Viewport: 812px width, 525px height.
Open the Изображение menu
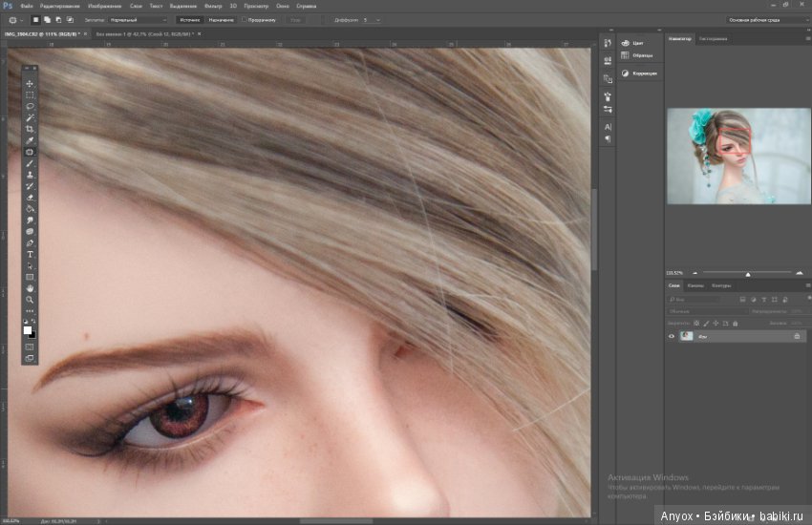pos(105,7)
